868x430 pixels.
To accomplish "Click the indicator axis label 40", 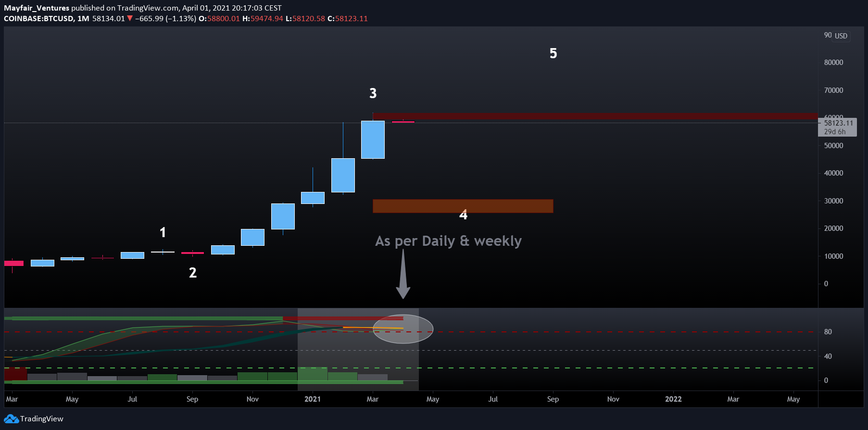I will tap(828, 356).
